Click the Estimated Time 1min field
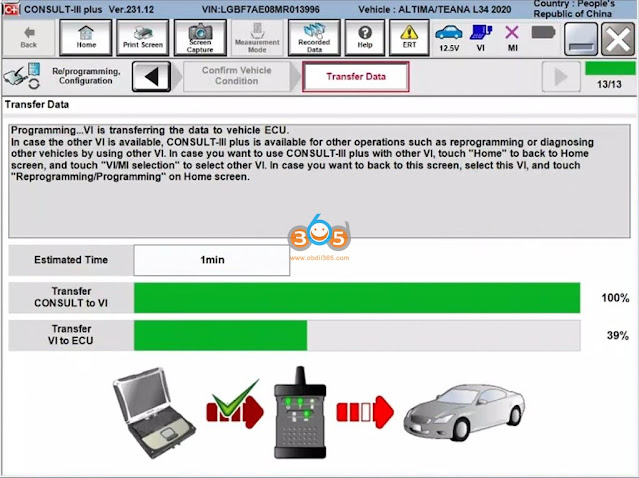The width and height of the screenshot is (639, 478). 212,260
